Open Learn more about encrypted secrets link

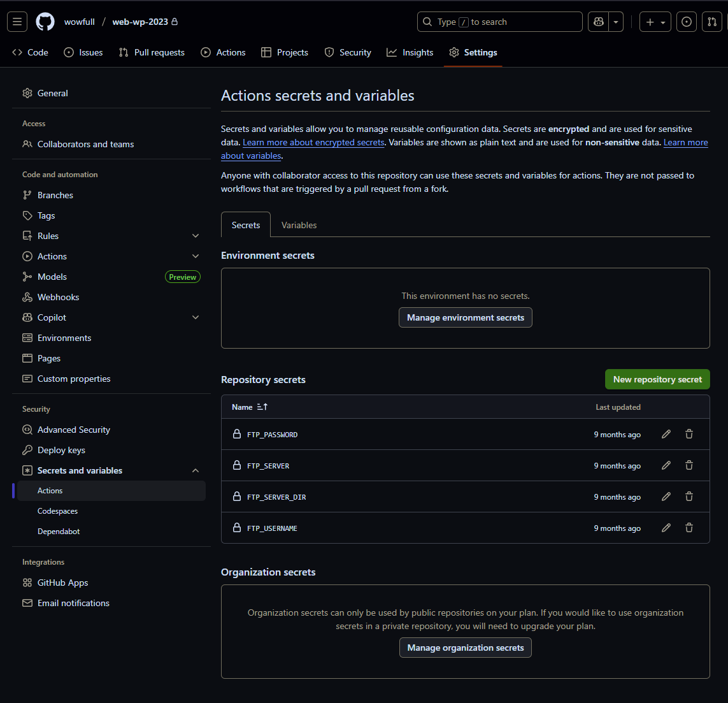click(313, 142)
